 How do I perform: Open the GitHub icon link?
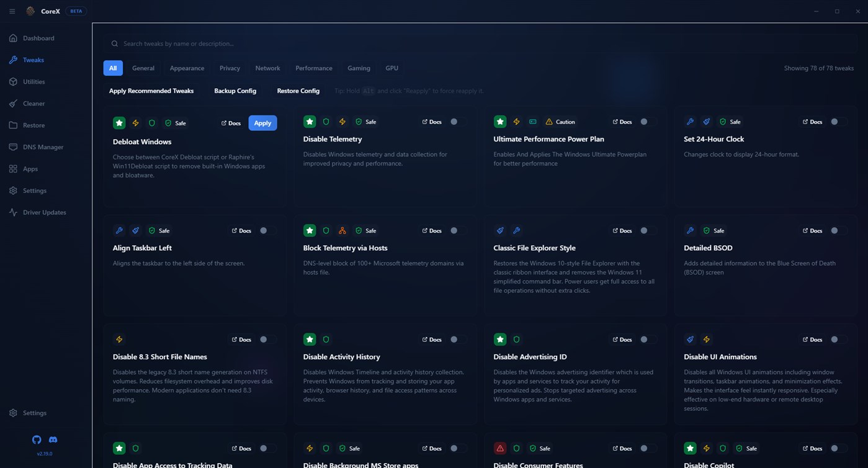[x=37, y=439]
